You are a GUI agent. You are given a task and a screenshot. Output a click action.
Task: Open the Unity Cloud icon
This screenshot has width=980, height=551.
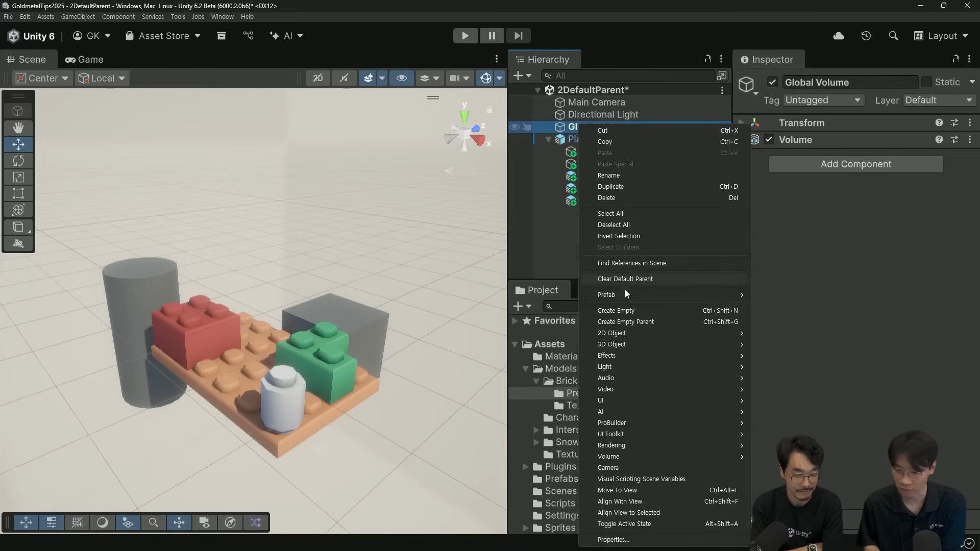[839, 36]
